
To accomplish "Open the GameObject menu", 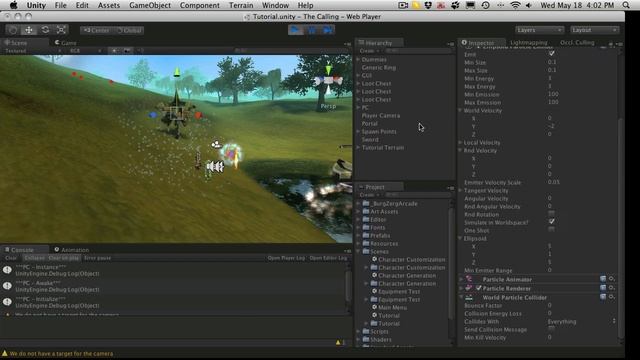I will 150,5.
